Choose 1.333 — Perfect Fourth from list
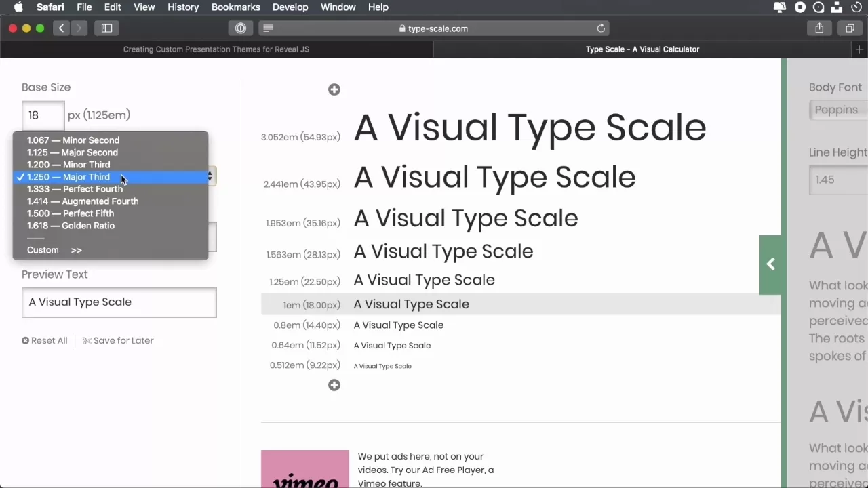Screen dimensions: 868x488 75,189
